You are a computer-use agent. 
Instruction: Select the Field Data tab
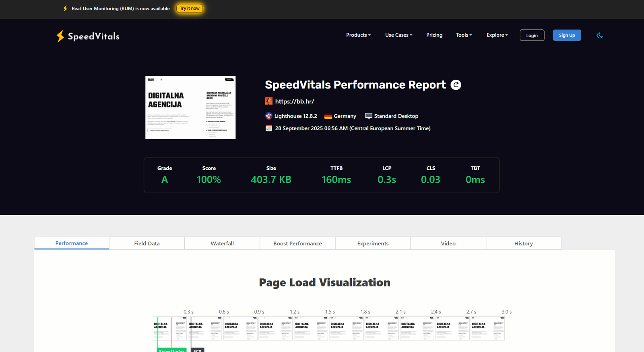coord(147,243)
